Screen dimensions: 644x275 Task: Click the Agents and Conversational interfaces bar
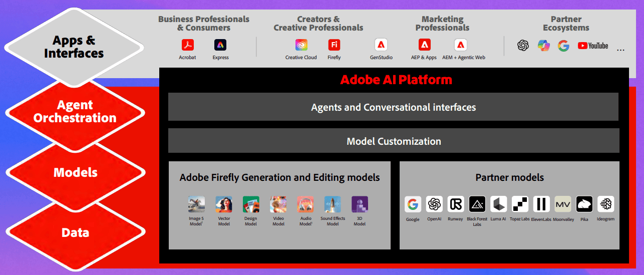393,107
